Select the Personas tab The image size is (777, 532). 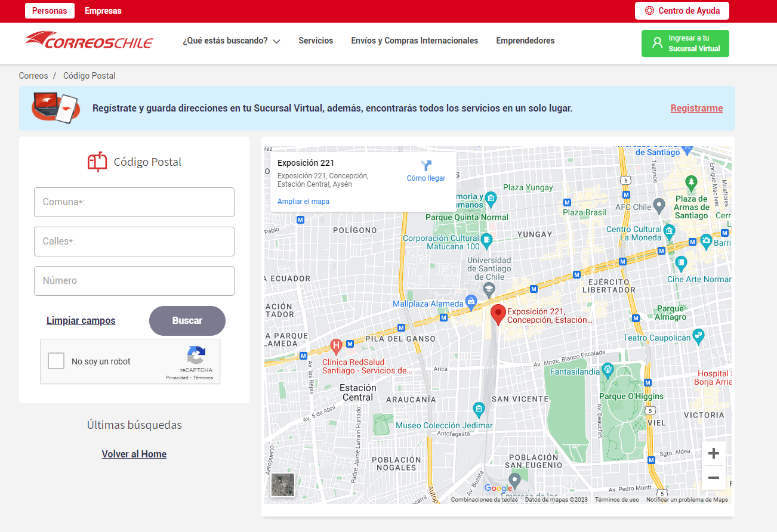[x=50, y=11]
